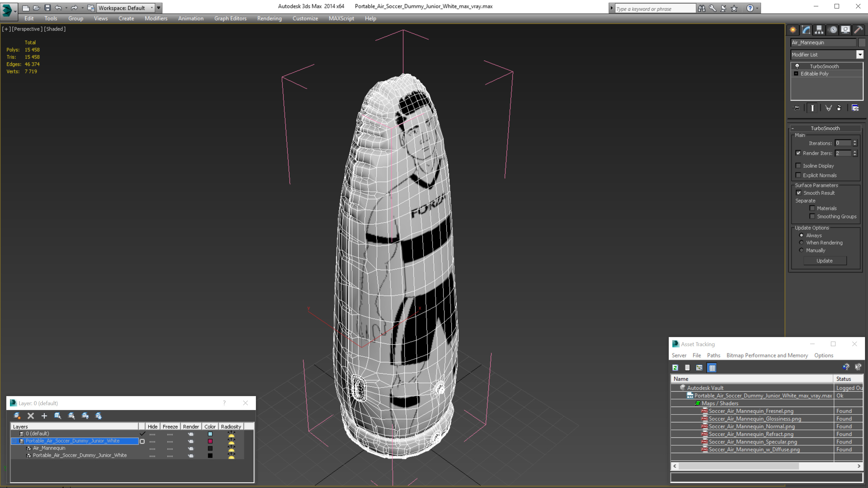Open the Graph Editors menu
The image size is (868, 488).
(x=230, y=18)
